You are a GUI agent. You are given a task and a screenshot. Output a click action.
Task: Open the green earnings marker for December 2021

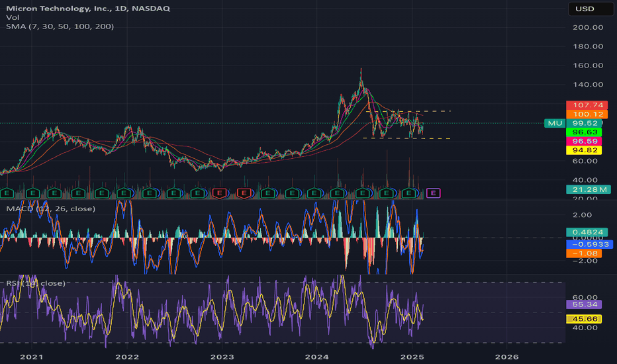pyautogui.click(x=124, y=193)
